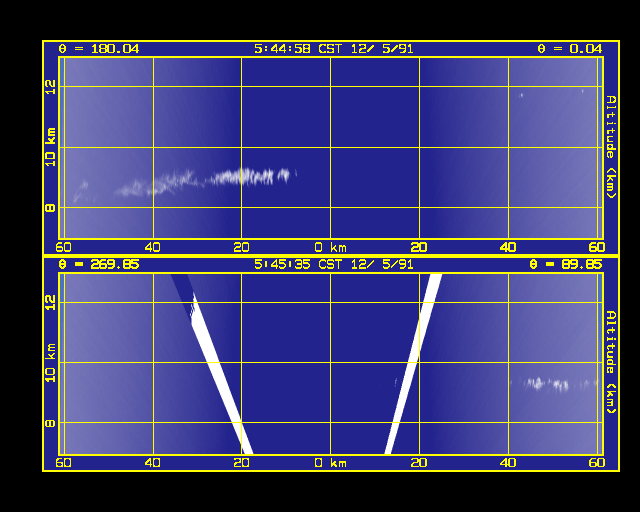
Task: Click the bottom panel's 12 altitude tick label
Action: pyautogui.click(x=50, y=303)
